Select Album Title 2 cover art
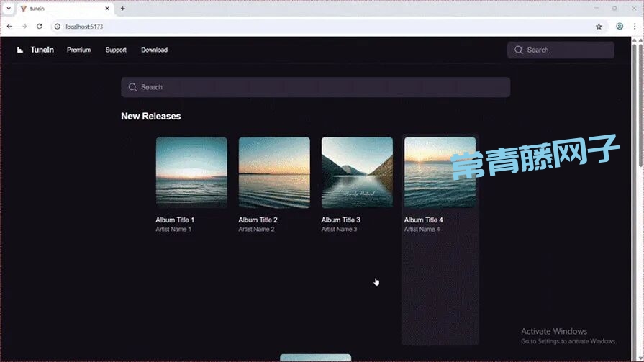 [x=274, y=173]
